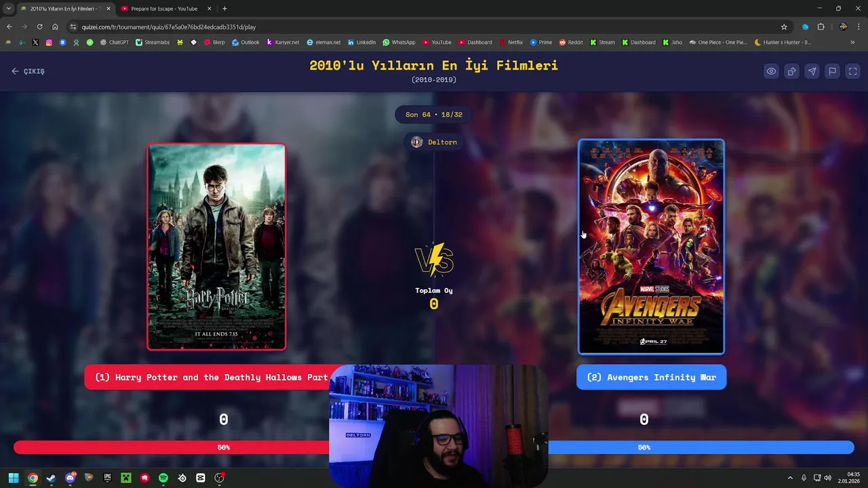The width and height of the screenshot is (868, 488).
Task: Show hidden system tray icons chevron
Action: (790, 478)
